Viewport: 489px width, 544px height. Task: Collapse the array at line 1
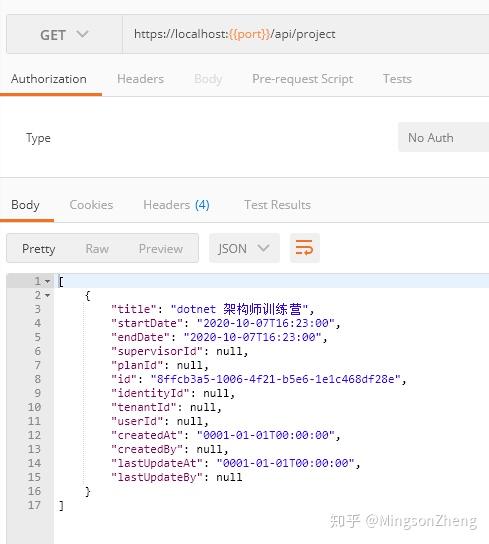pos(48,281)
